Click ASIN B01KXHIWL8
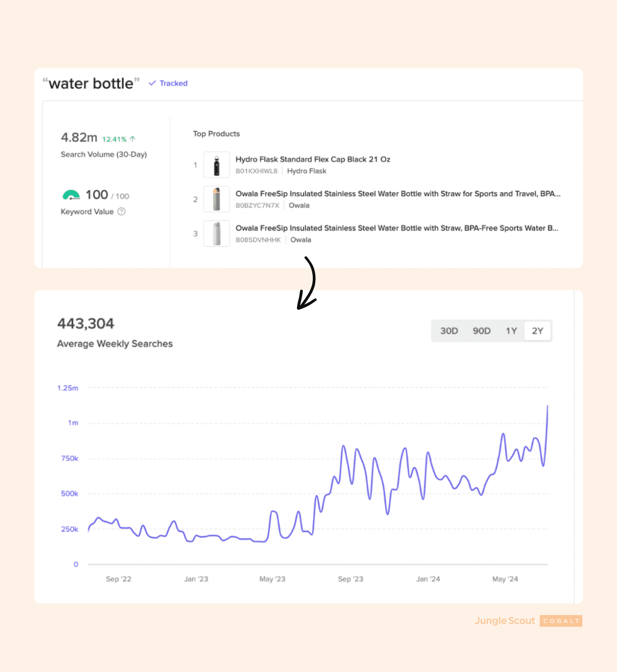Viewport: 617px width, 672px height. (x=256, y=171)
